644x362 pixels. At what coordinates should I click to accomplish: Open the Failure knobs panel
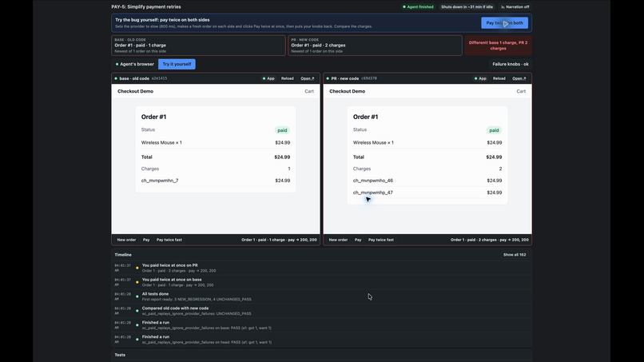[x=511, y=64]
